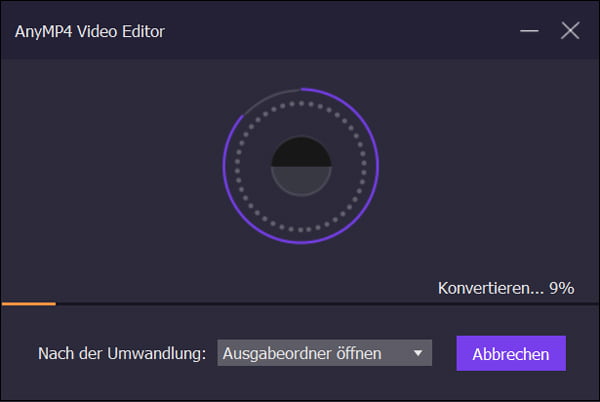This screenshot has width=600, height=402.
Task: Click the AnyMP4 Video Editor title text
Action: 89,31
